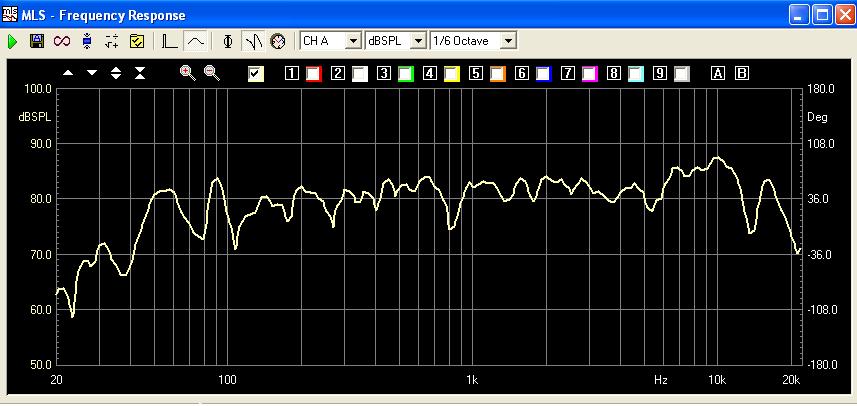Click the clock-shaped toolbar icon
Screen dimensions: 857x406
(x=278, y=41)
